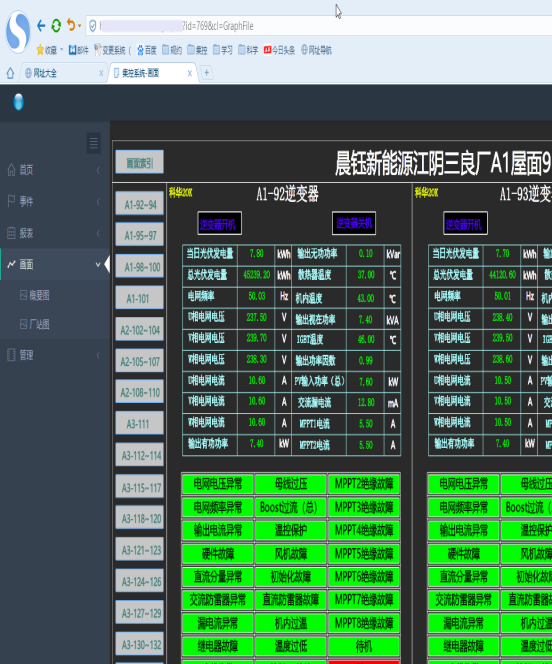
Task: Switch to the 集控系统-画面 tab
Action: [152, 73]
